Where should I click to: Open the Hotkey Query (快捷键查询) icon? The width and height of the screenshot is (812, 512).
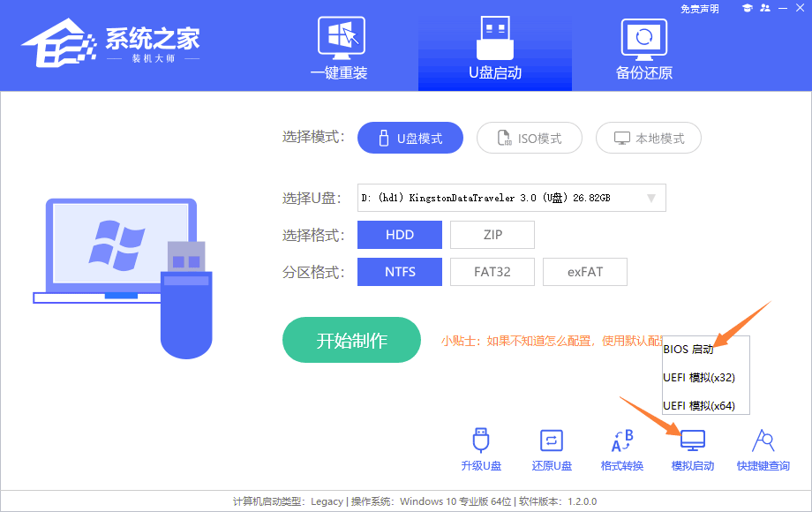pyautogui.click(x=763, y=441)
